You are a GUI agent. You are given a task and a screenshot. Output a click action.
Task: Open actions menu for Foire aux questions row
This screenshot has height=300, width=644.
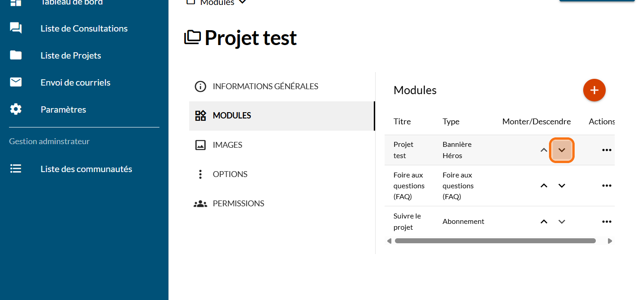click(607, 186)
